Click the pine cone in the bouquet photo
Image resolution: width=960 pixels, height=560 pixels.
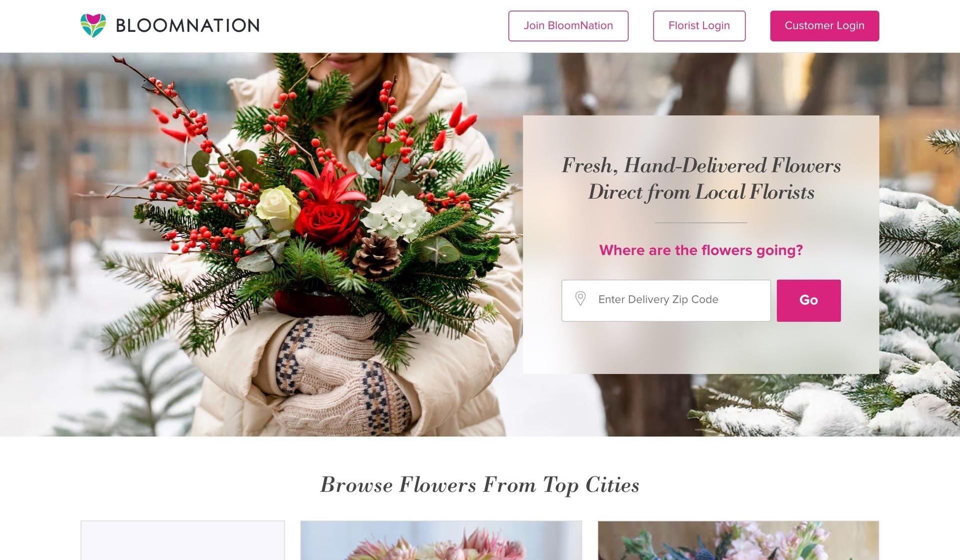[377, 255]
